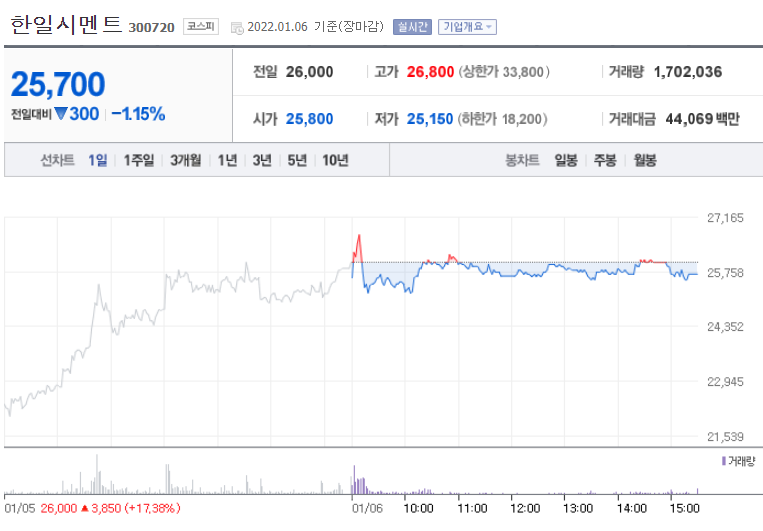Click the 봉차트 label

pyautogui.click(x=522, y=160)
